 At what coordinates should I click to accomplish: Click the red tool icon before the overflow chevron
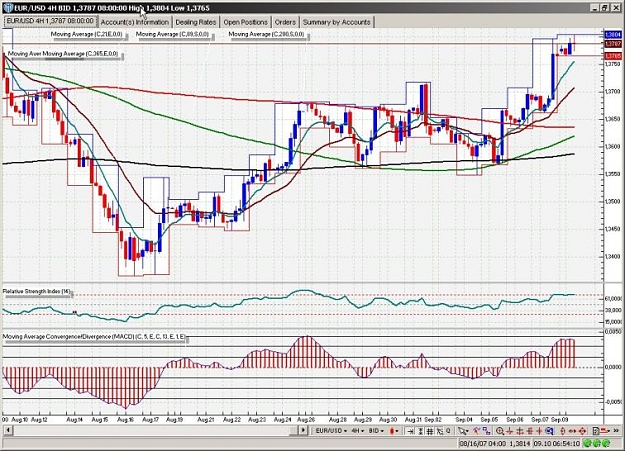[604, 431]
